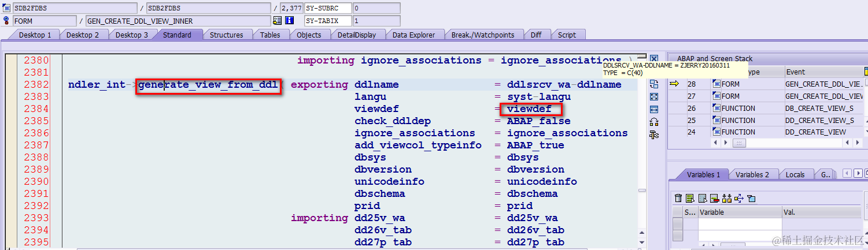Click the services-of-the-tool icon below the headphones

pyautogui.click(x=654, y=135)
